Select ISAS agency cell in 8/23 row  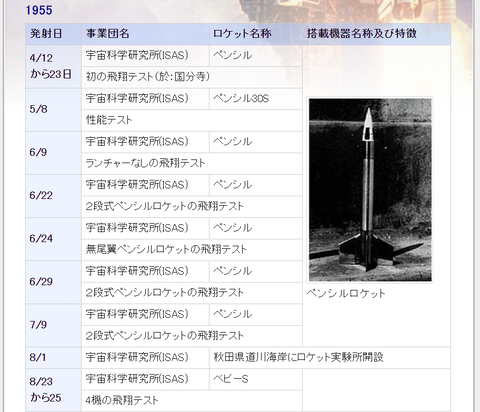pos(145,379)
